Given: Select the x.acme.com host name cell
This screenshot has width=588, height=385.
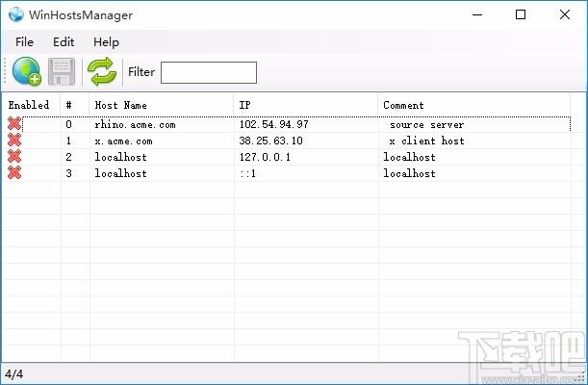Looking at the screenshot, I should tap(123, 141).
